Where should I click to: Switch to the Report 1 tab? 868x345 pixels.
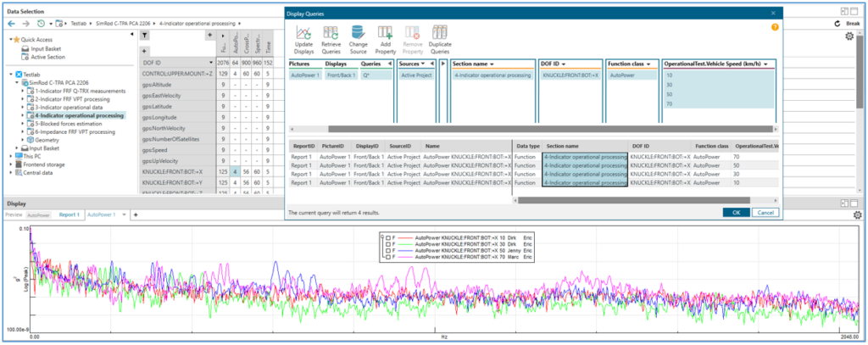[70, 215]
